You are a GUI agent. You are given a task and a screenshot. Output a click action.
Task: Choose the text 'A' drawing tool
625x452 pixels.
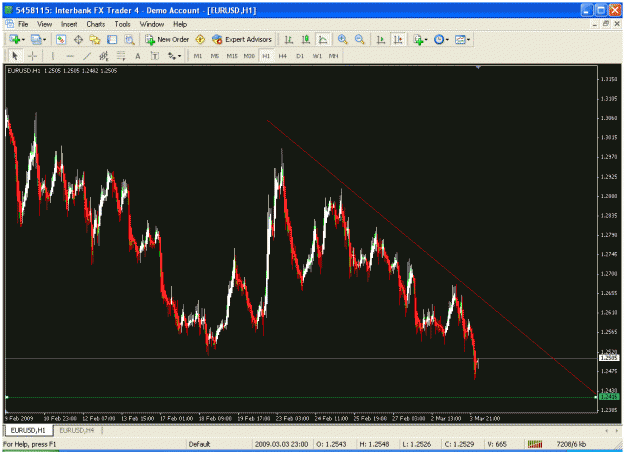pyautogui.click(x=138, y=56)
